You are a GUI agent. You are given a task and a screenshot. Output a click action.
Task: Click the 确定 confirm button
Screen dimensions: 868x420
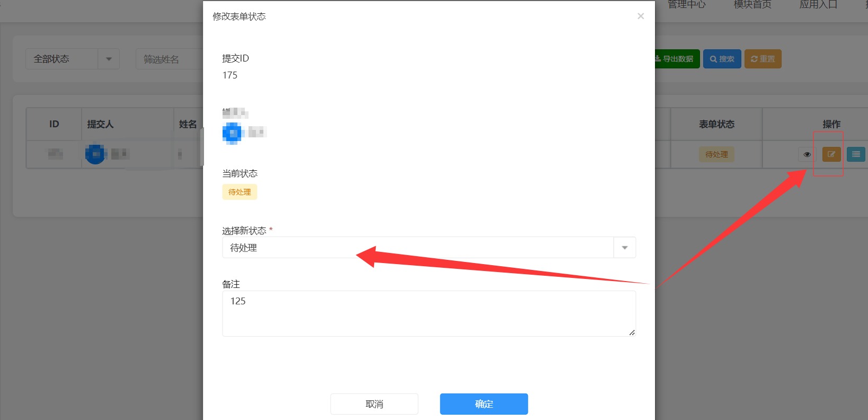[x=484, y=404]
